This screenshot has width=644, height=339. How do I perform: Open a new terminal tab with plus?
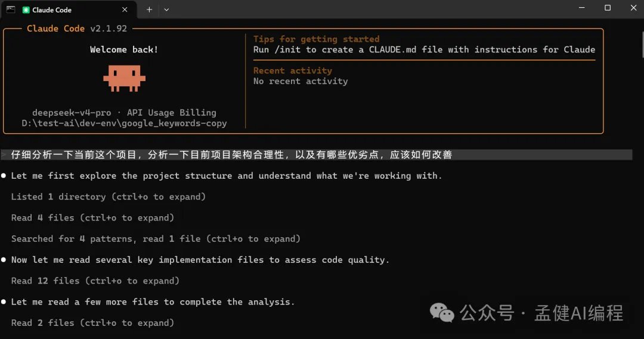point(149,10)
